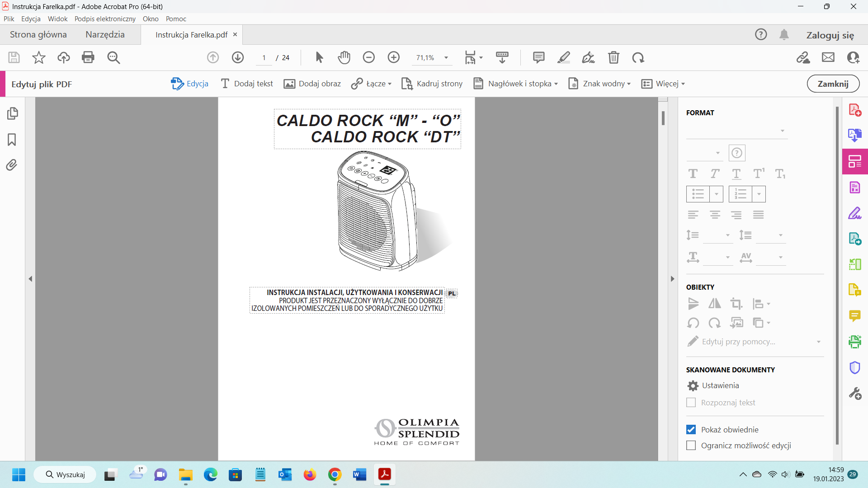Screen dimensions: 868x488
Task: Toggle Underline text formatting
Action: 736,174
